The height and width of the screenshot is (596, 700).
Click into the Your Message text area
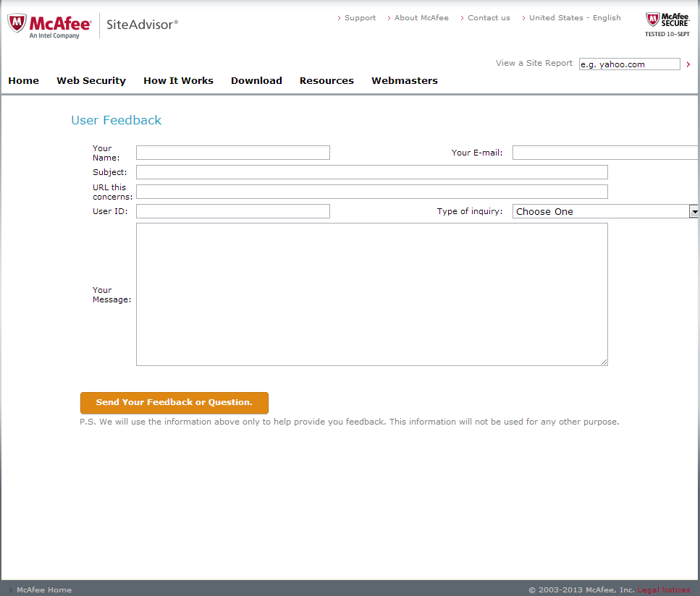pos(372,294)
